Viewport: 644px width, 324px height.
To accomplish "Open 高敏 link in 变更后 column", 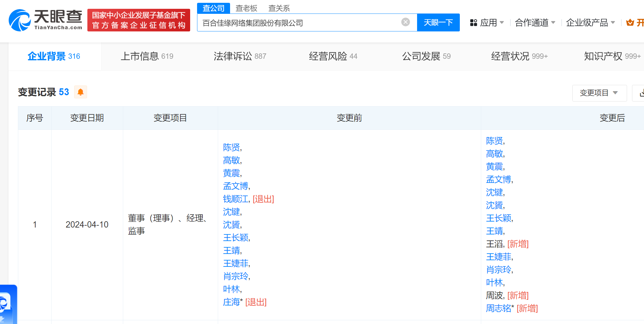I will 494,154.
